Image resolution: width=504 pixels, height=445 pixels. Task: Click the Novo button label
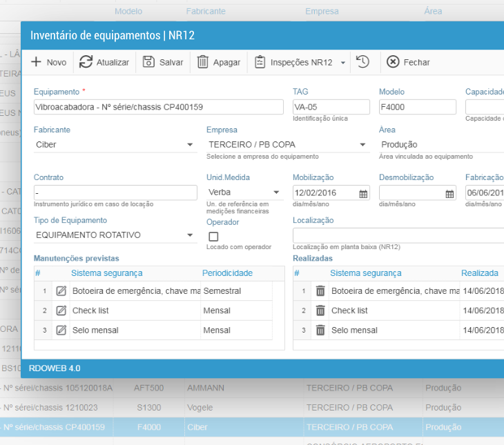coord(57,62)
